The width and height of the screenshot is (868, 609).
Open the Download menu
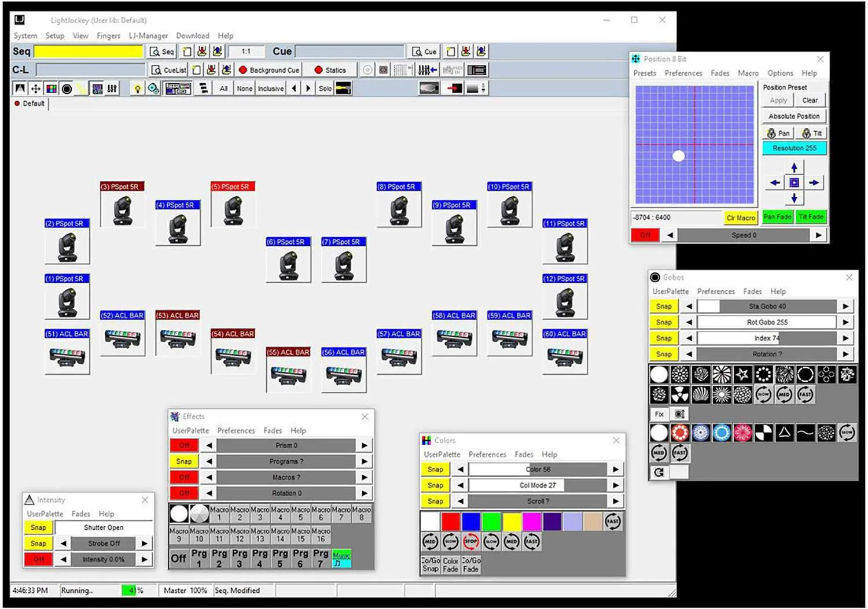pyautogui.click(x=193, y=36)
